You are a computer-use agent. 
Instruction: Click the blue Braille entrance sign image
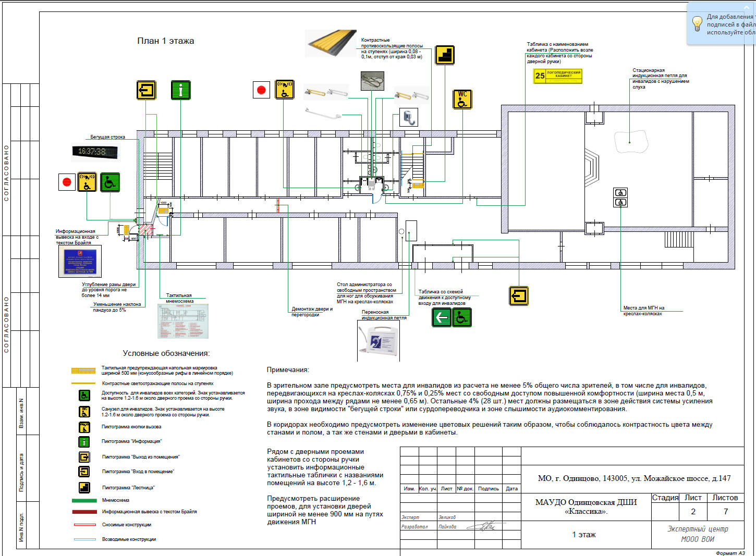click(x=80, y=261)
